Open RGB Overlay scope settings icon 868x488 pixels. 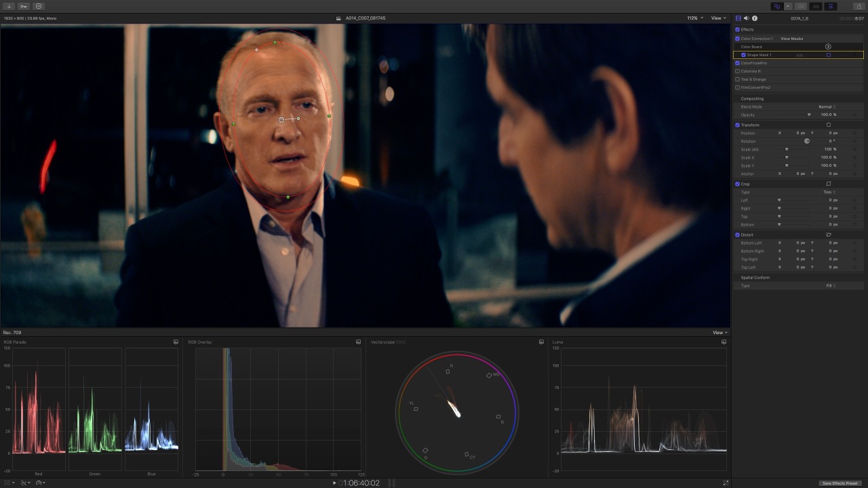[x=359, y=342]
